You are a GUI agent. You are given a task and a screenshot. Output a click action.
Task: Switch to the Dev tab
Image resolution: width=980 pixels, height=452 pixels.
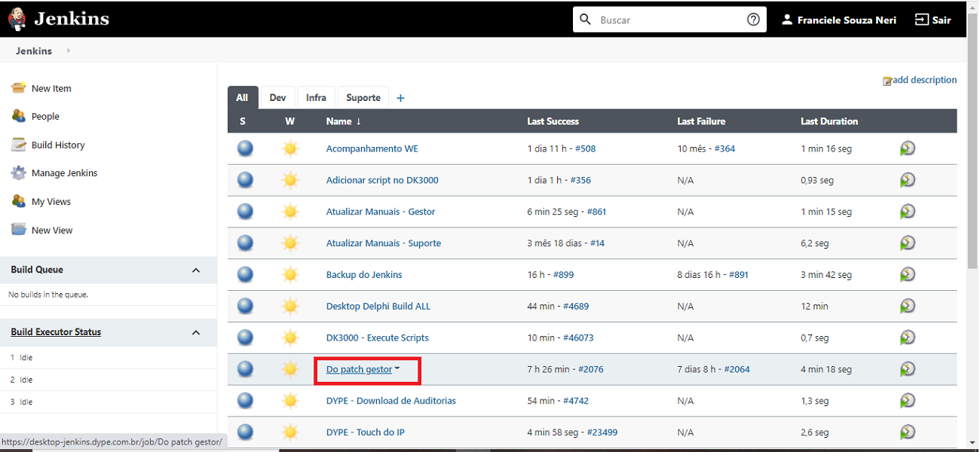277,98
